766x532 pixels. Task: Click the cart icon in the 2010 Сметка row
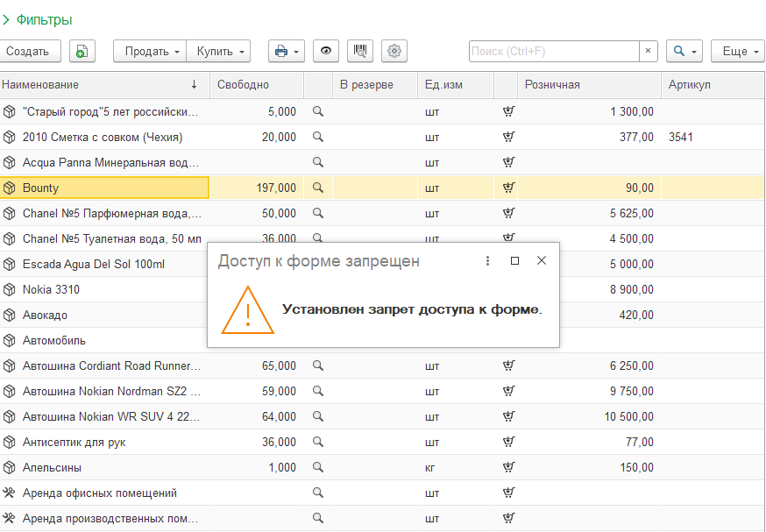[x=507, y=137]
